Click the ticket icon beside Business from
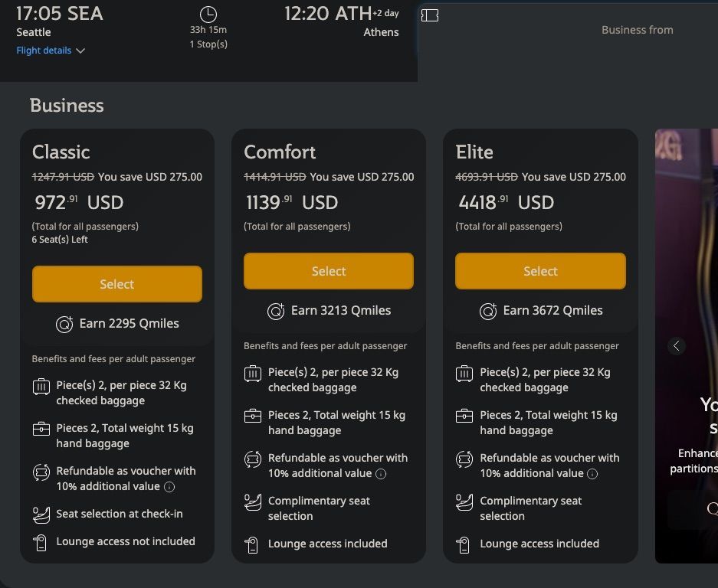 tap(430, 15)
